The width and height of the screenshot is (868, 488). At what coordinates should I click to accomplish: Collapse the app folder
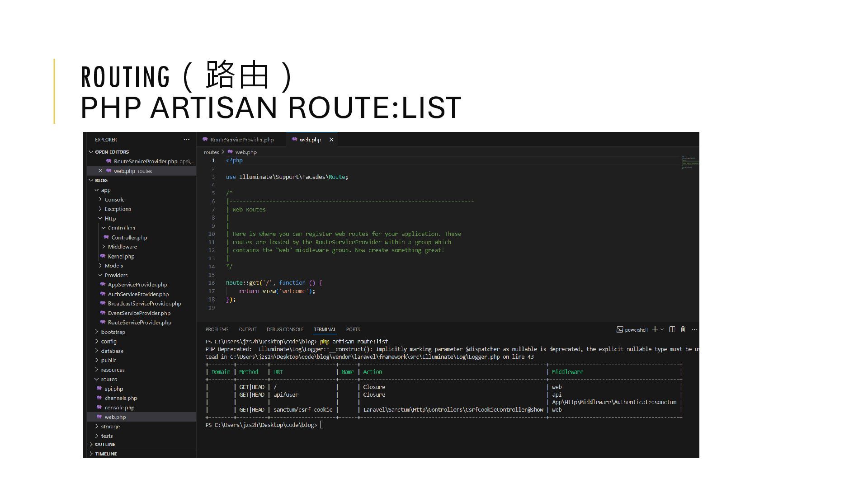coord(105,190)
